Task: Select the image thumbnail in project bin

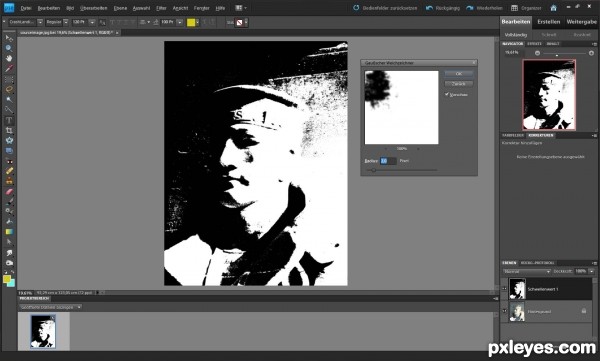Action: [x=43, y=331]
